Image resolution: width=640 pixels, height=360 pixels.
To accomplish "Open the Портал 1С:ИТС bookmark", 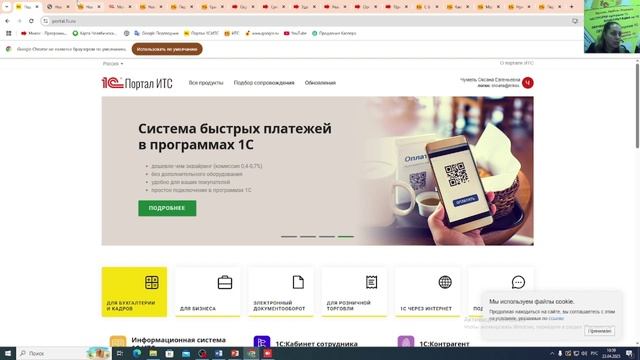I will click(201, 33).
